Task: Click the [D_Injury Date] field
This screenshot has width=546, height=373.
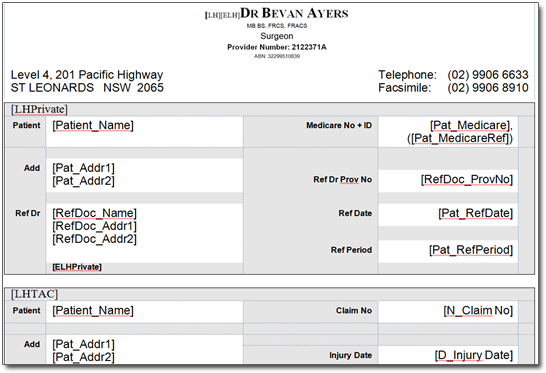Action: pos(474,356)
